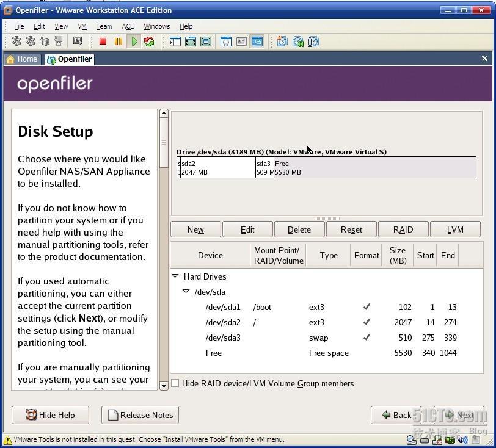The width and height of the screenshot is (496, 448).
Task: Click the sound speaker status icon
Action: pos(463,440)
